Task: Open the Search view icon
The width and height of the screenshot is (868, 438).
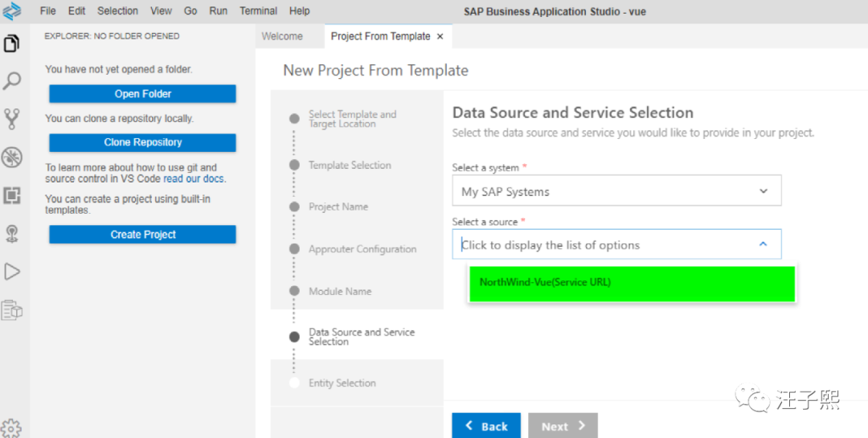Action: pos(12,81)
